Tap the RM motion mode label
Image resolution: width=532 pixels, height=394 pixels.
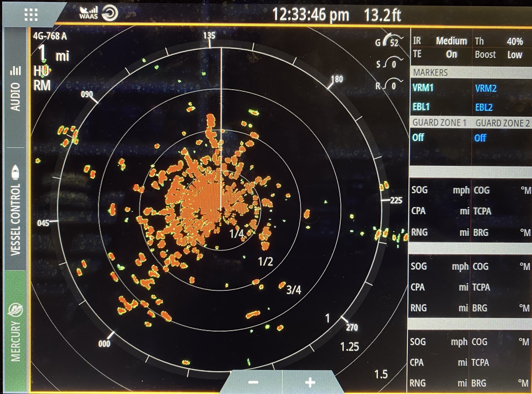point(42,85)
